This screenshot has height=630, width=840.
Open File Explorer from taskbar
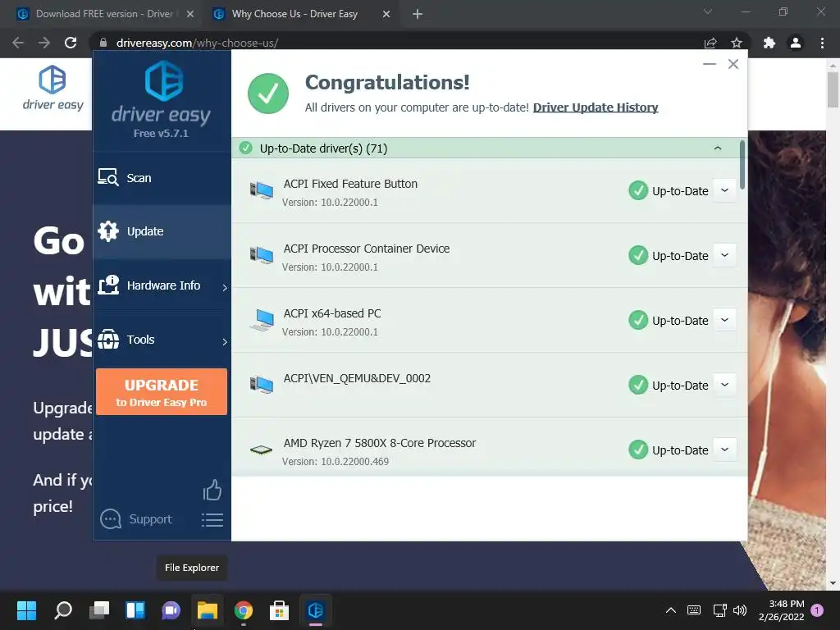click(x=208, y=610)
